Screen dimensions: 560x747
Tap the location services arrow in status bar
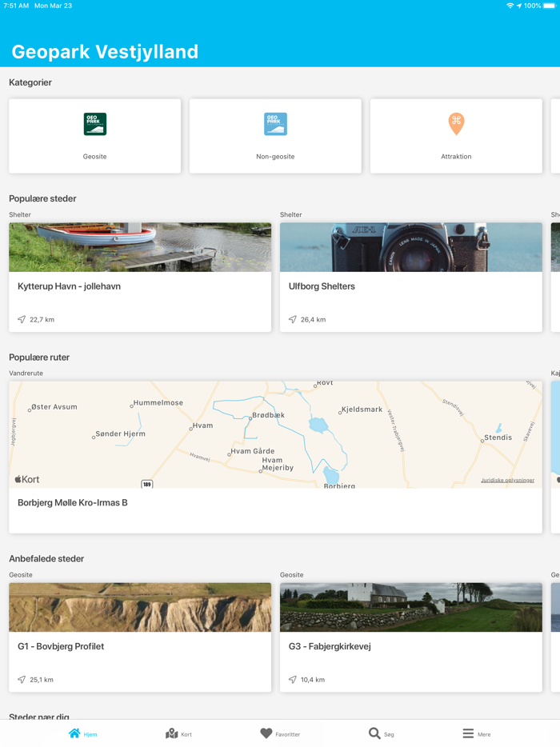(519, 6)
